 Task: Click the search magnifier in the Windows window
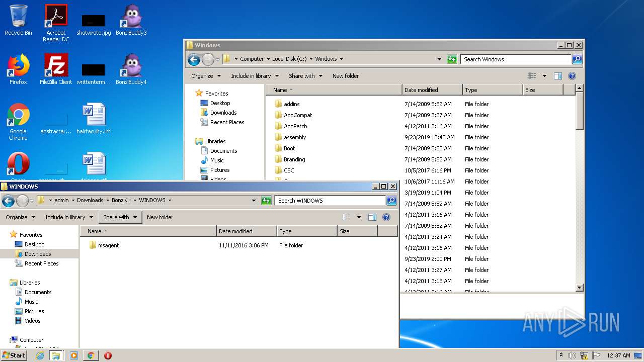pyautogui.click(x=577, y=59)
